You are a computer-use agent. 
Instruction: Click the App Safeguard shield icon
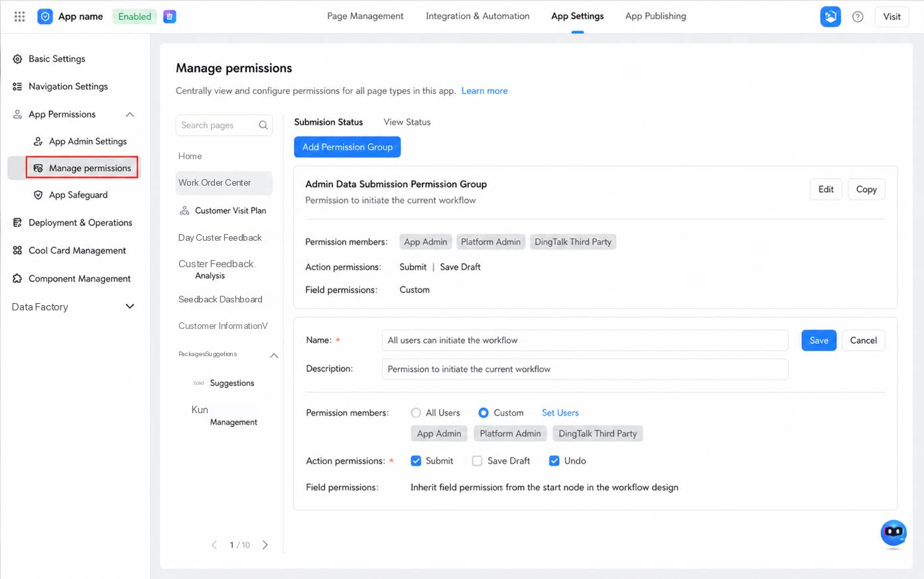coord(38,195)
